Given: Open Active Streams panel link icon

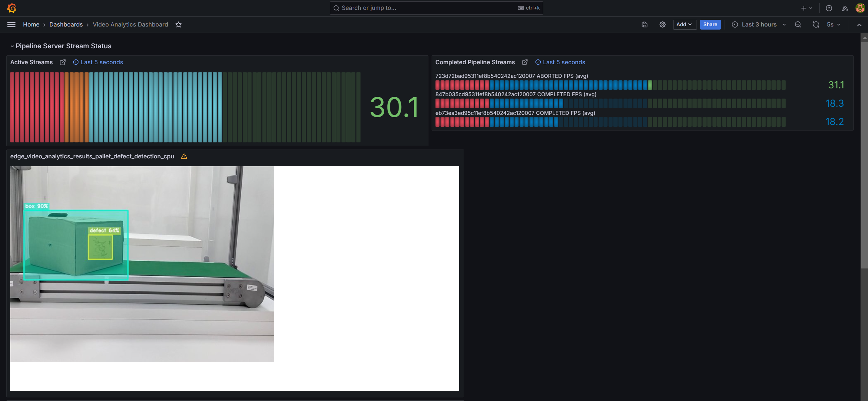Looking at the screenshot, I should [63, 62].
